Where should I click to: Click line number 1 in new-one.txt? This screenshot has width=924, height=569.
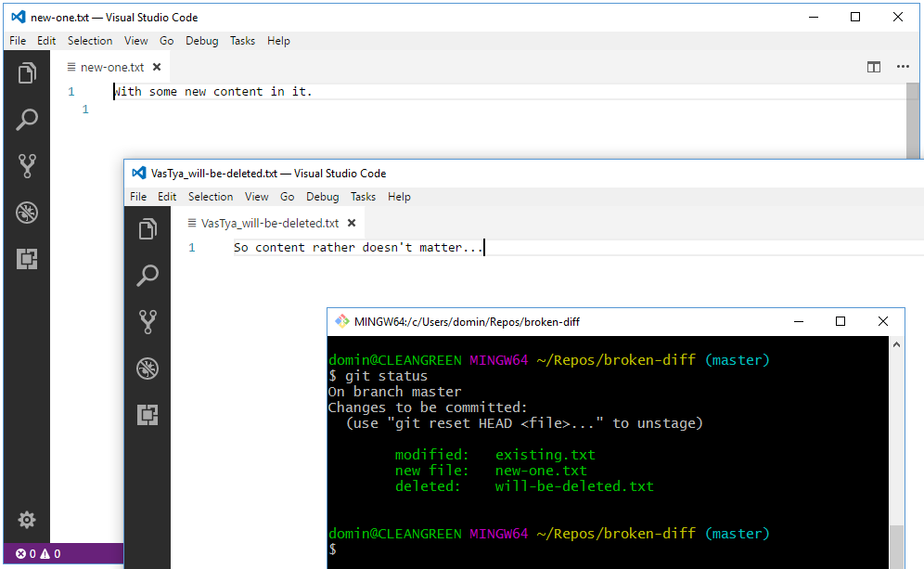coord(71,91)
